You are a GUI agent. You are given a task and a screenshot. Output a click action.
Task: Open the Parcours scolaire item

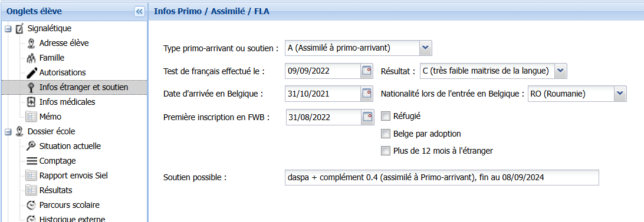70,205
